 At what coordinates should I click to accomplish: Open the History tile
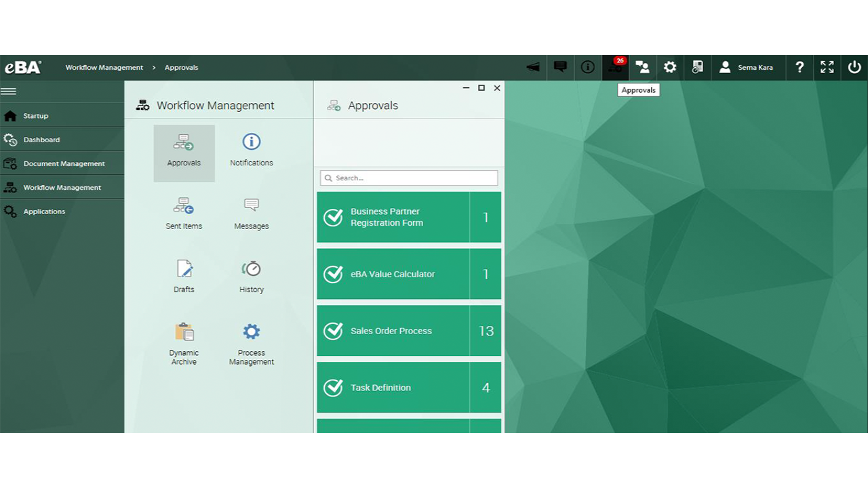[x=252, y=277]
